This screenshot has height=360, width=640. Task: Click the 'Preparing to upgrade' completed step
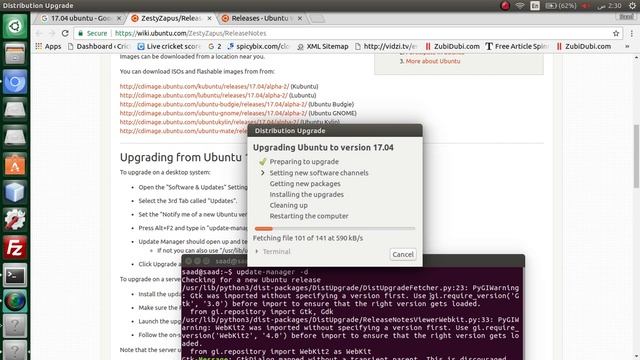tap(304, 162)
